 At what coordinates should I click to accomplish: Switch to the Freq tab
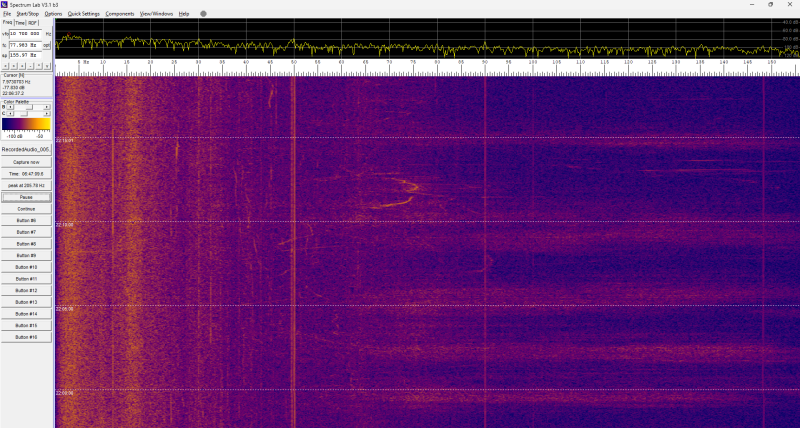coord(7,22)
